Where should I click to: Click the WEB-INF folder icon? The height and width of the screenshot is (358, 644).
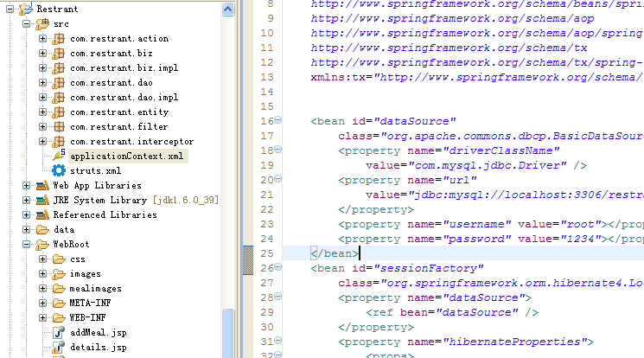[x=59, y=317]
